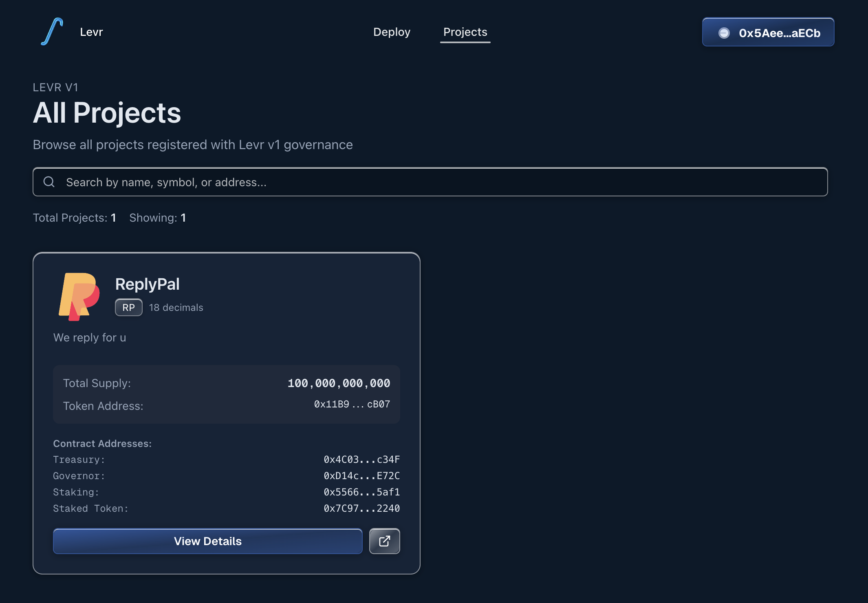The width and height of the screenshot is (868, 603).
Task: Click Governor address 0xD14c...E72C
Action: [361, 476]
